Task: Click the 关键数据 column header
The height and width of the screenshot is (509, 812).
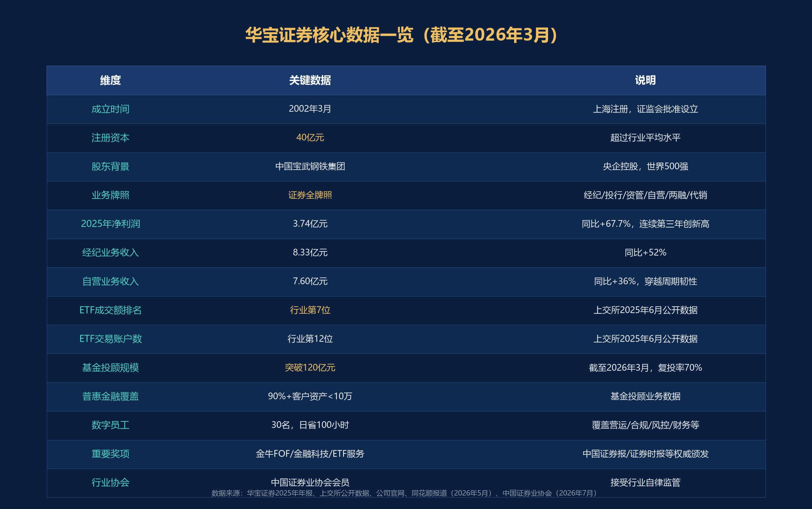Action: pyautogui.click(x=310, y=80)
